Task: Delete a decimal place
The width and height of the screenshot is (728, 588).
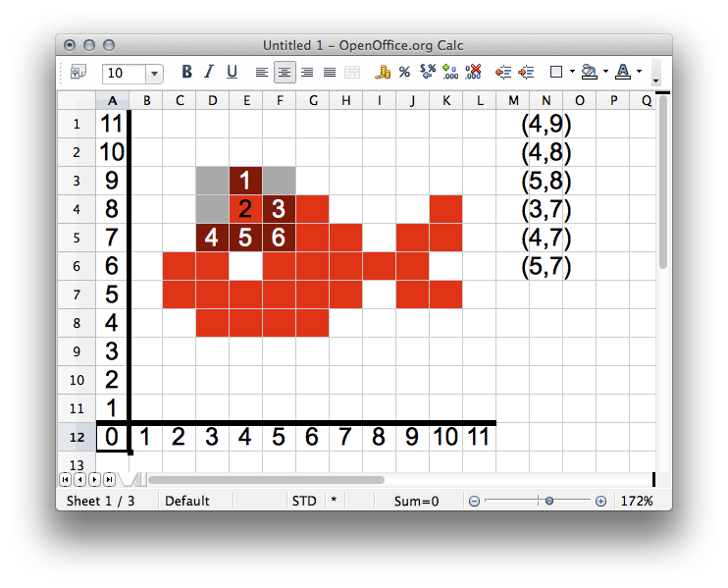Action: pos(473,72)
